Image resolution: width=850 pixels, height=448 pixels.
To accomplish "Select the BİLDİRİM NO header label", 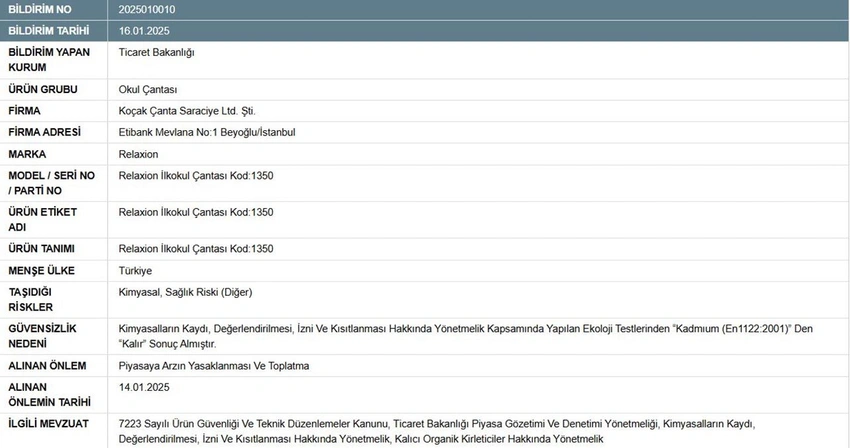I will [x=40, y=9].
